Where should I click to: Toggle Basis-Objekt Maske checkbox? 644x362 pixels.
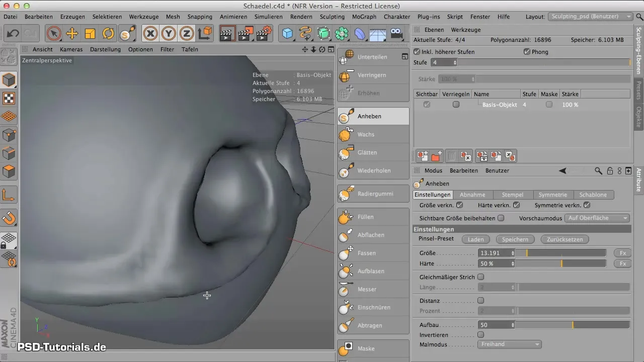[x=549, y=105]
